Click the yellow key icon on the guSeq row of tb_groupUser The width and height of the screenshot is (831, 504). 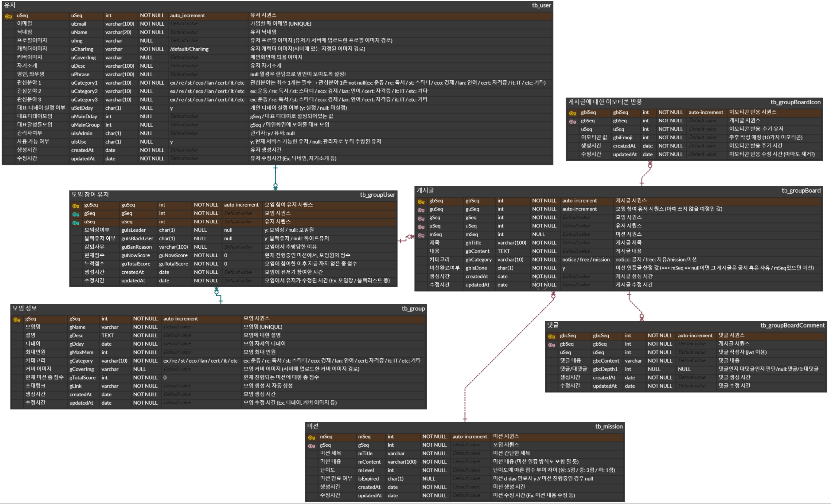click(x=76, y=206)
